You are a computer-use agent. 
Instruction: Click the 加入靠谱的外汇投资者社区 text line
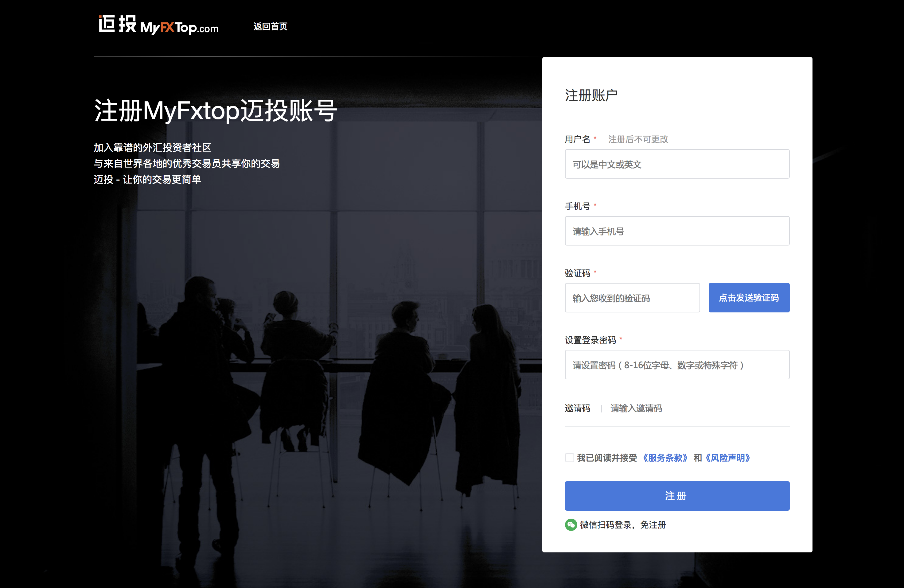coord(152,147)
